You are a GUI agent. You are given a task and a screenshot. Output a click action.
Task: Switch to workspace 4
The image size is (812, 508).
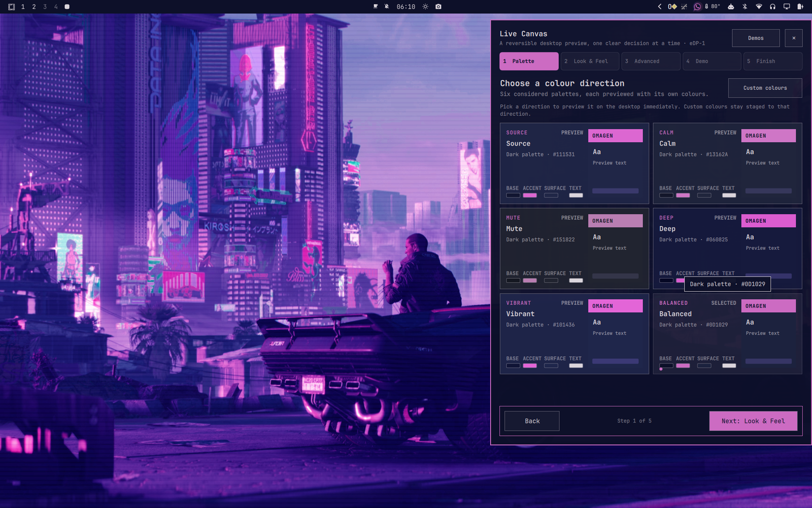[56, 7]
